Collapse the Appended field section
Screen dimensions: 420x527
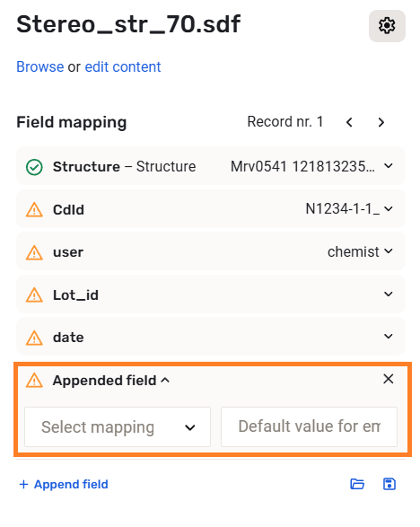coord(165,380)
